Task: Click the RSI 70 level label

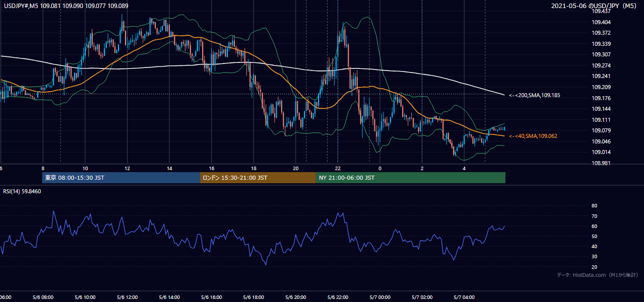Action: click(594, 216)
